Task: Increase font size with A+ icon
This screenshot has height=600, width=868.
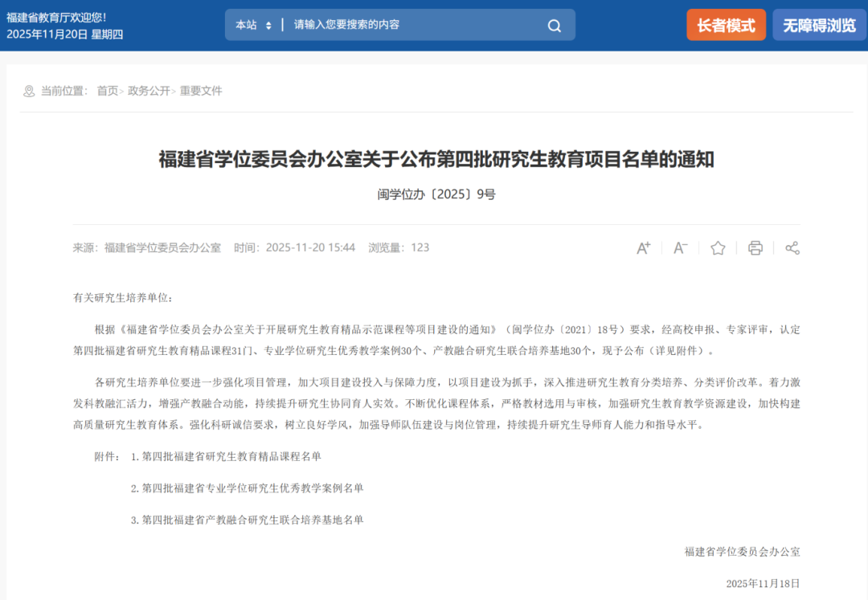Action: [x=643, y=248]
